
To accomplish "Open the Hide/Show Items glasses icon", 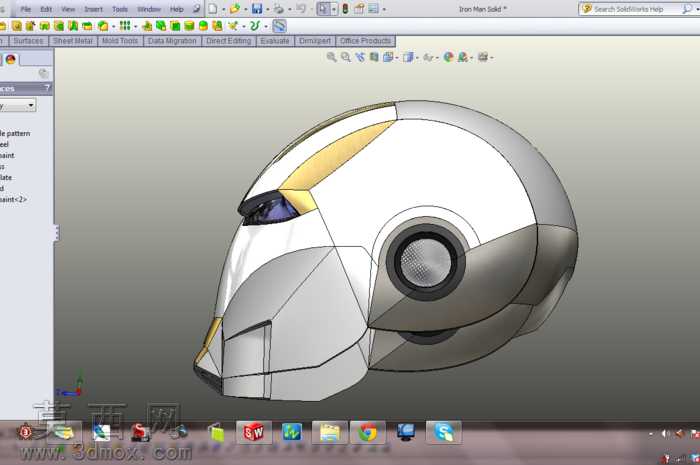I will (428, 57).
